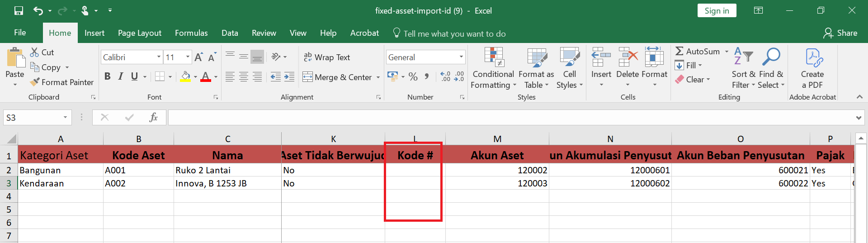Click the Sign in button
The height and width of the screenshot is (243, 868).
(717, 11)
